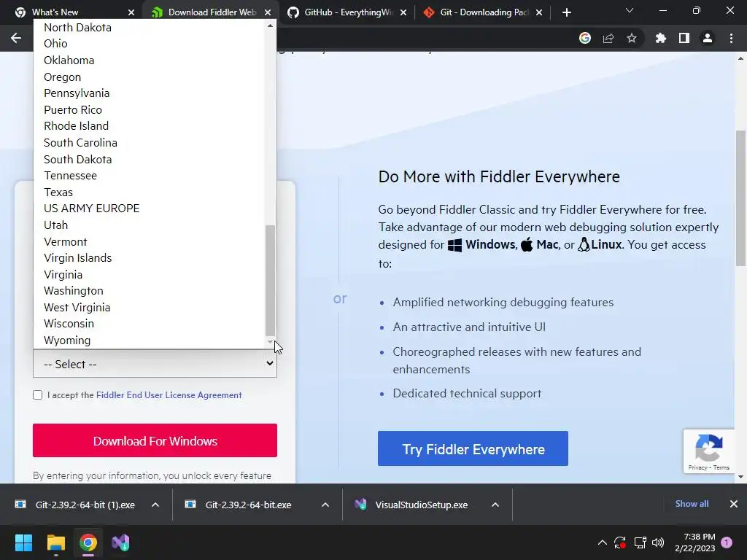The width and height of the screenshot is (747, 560).
Task: Click Try Fiddler Everywhere button
Action: click(x=473, y=448)
